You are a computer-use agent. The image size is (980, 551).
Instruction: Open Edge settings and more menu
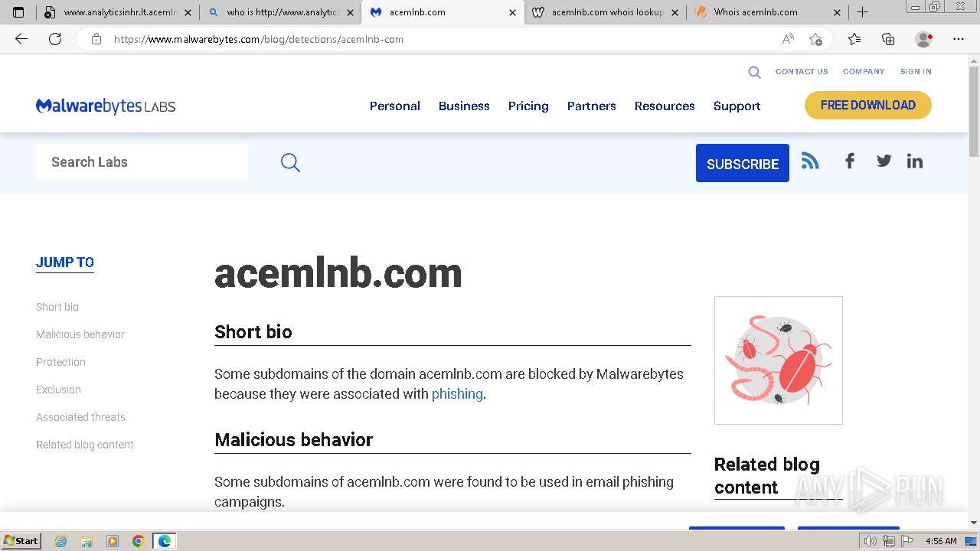959,39
